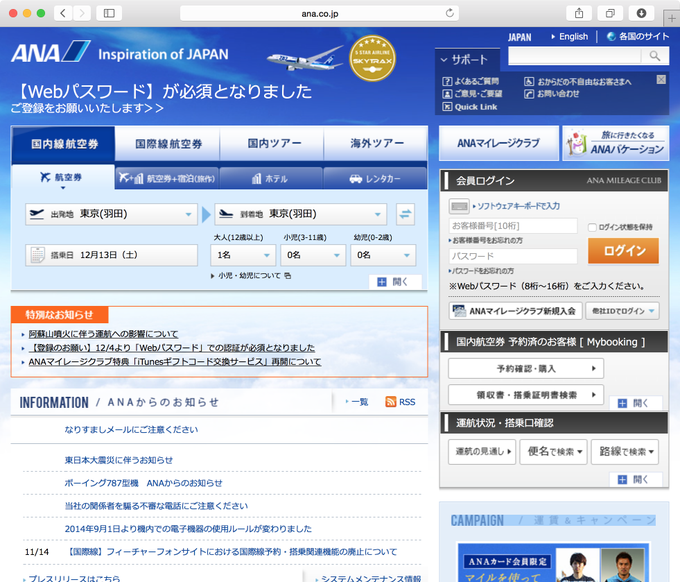The width and height of the screenshot is (680, 582).
Task: Switch to 航空券+宿泊 sub-tab
Action: tap(167, 178)
